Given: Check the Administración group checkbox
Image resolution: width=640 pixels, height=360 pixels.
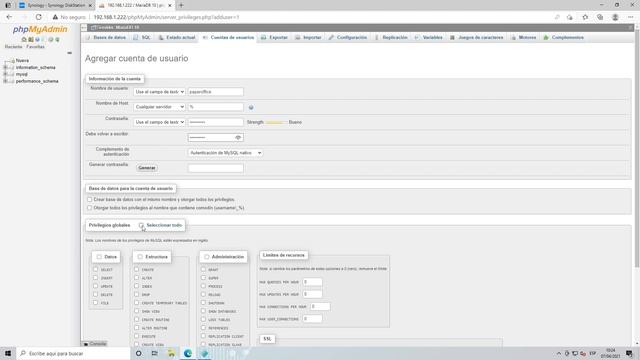Looking at the screenshot, I should [207, 257].
